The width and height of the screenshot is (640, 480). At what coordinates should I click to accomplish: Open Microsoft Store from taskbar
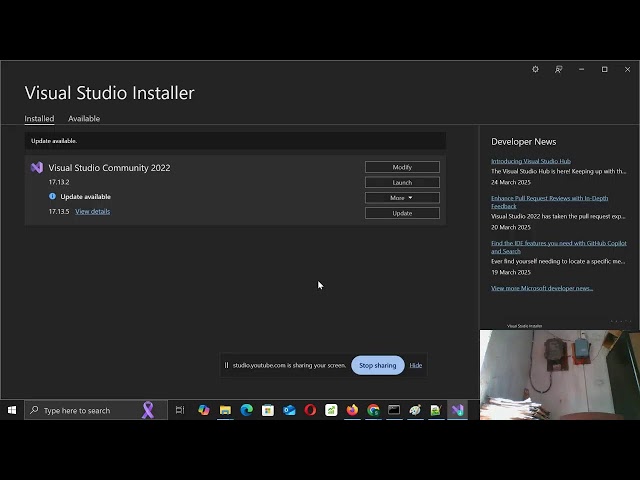(x=268, y=410)
